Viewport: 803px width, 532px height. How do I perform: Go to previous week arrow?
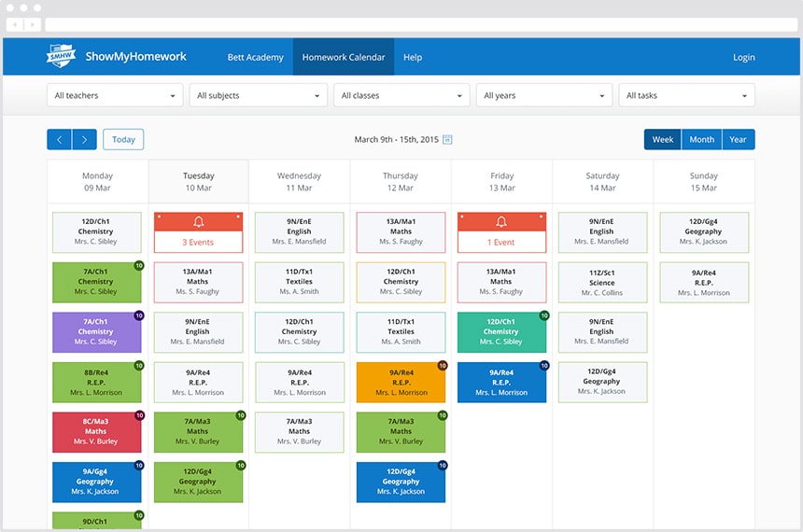[x=60, y=139]
